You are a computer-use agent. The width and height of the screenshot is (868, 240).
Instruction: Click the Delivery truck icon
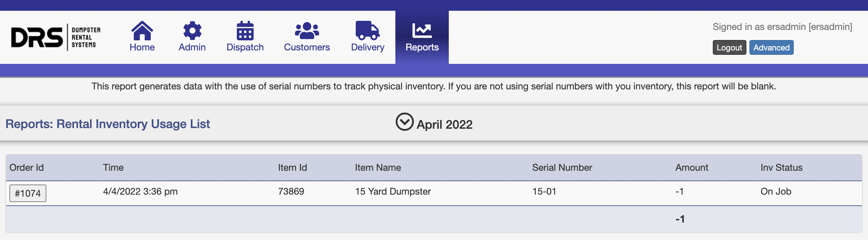tap(367, 31)
